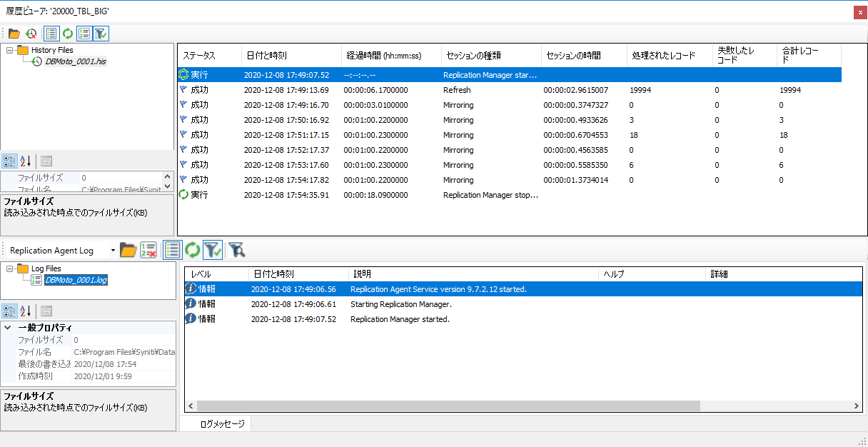This screenshot has width=868, height=447.
Task: Click info icon of Replication Manager started row
Action: pyautogui.click(x=191, y=319)
